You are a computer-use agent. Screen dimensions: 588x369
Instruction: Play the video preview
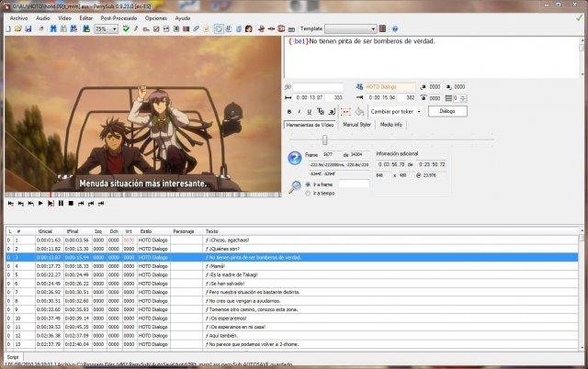pyautogui.click(x=40, y=204)
